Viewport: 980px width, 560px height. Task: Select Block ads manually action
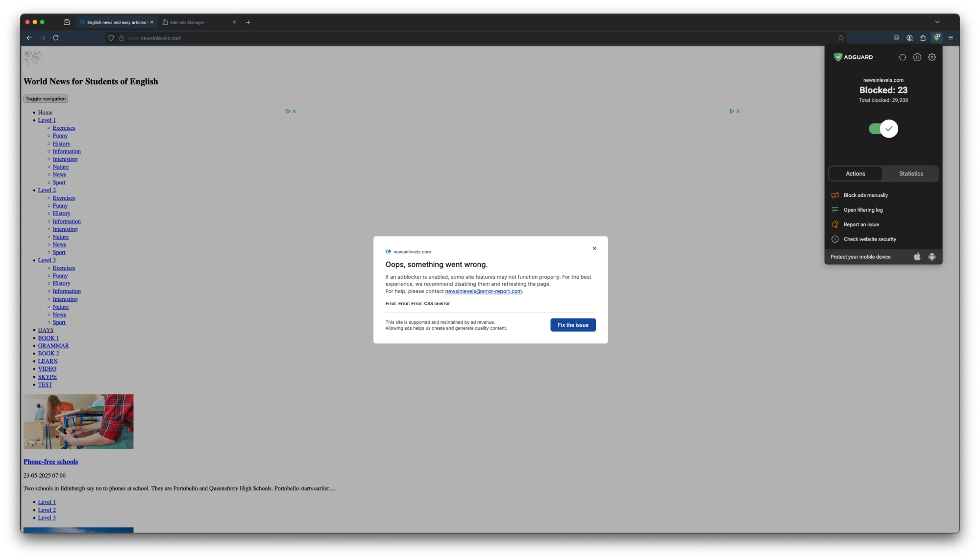pyautogui.click(x=866, y=195)
